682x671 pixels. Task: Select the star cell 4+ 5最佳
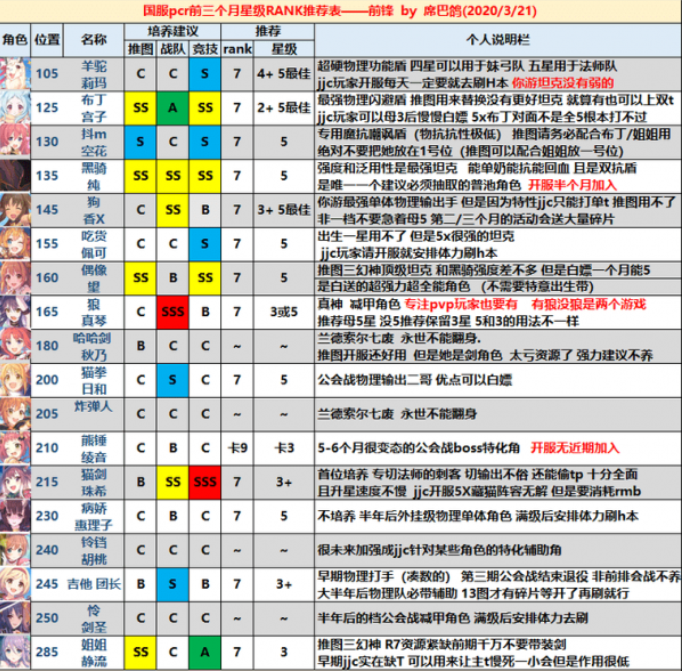(x=284, y=73)
